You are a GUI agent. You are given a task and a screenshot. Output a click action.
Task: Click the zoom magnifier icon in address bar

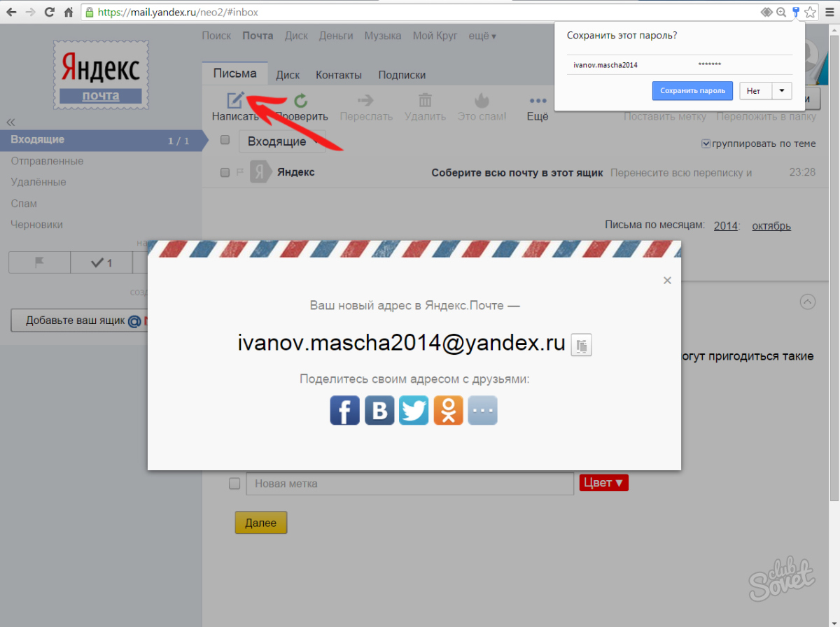[x=781, y=12]
